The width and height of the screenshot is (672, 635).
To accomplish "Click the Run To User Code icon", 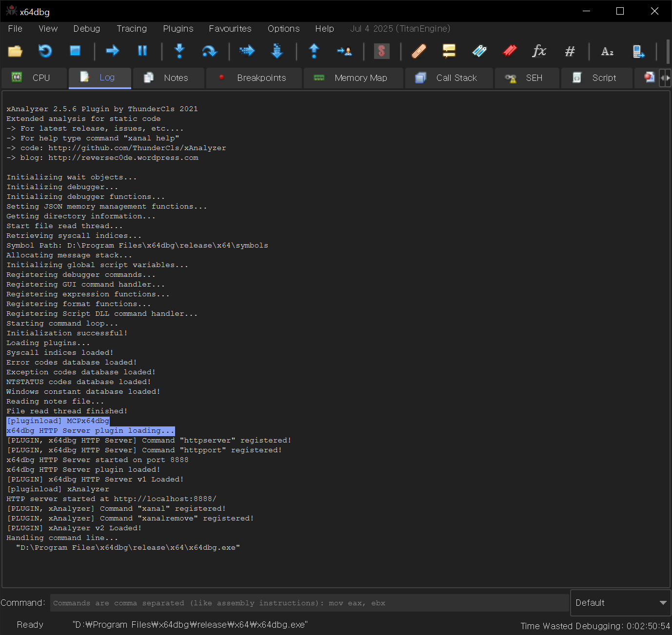I will click(344, 51).
